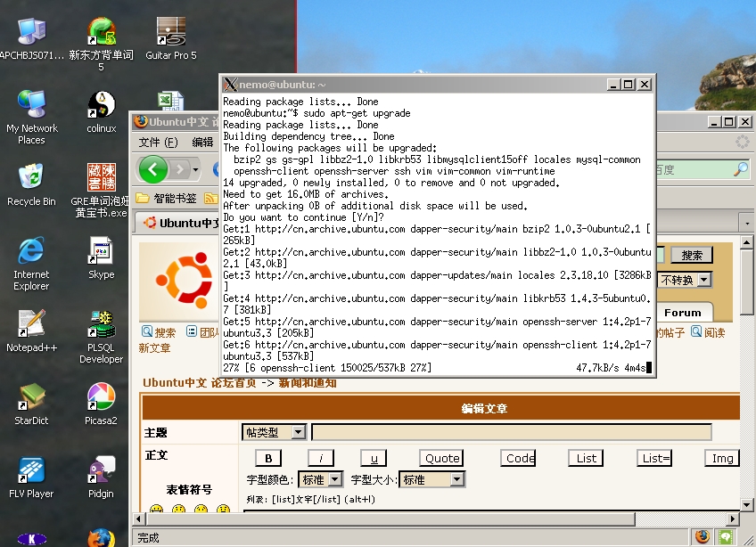
Task: Launch the Skype desktop shortcut
Action: click(x=102, y=257)
